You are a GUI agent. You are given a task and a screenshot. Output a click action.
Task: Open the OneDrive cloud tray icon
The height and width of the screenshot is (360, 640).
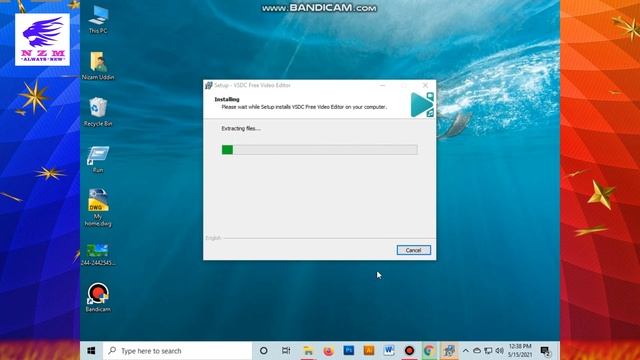[x=477, y=351]
